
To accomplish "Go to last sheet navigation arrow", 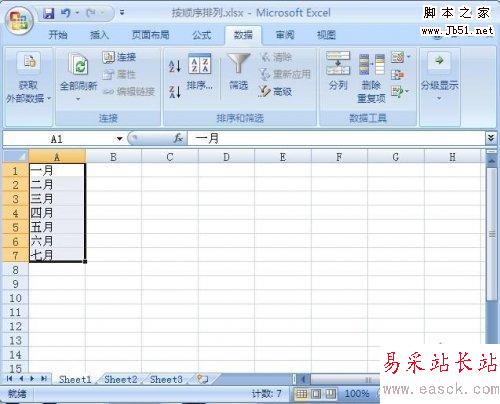I will 44,379.
